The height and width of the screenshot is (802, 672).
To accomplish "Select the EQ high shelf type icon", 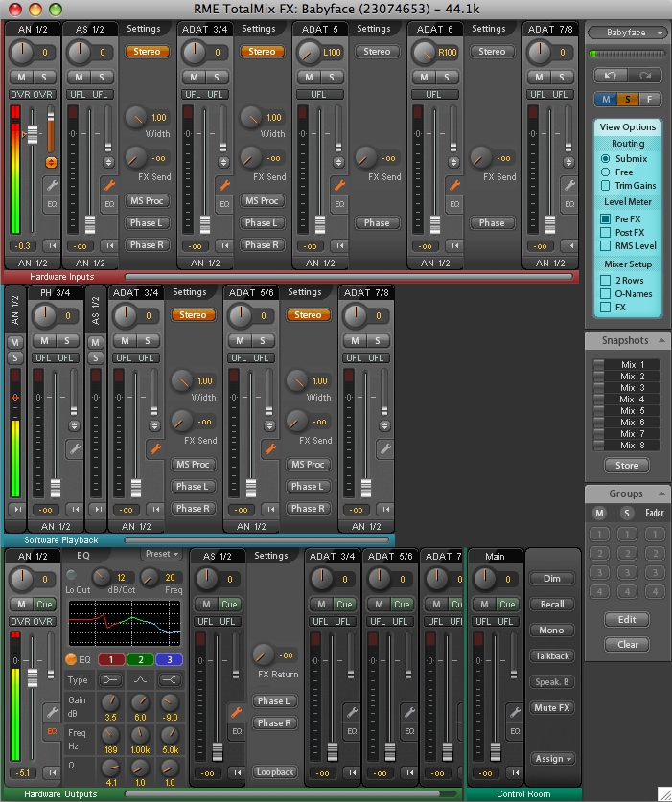I will click(x=169, y=679).
